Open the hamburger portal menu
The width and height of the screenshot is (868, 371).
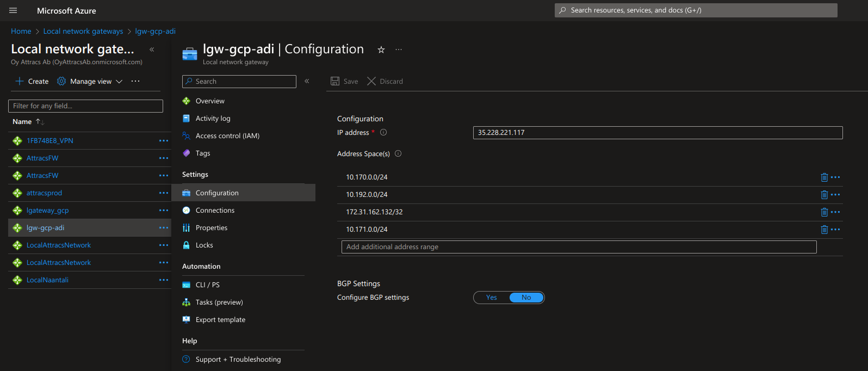13,10
